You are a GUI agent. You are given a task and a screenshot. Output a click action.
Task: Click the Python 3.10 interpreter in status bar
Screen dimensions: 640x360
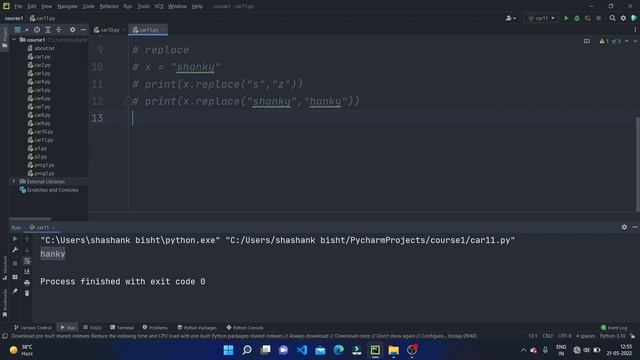tap(612, 336)
